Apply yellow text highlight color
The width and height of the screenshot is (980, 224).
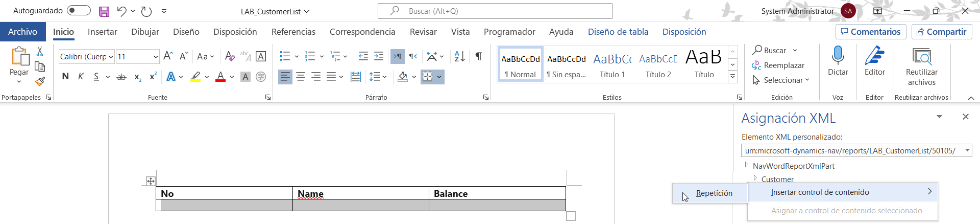pos(195,77)
